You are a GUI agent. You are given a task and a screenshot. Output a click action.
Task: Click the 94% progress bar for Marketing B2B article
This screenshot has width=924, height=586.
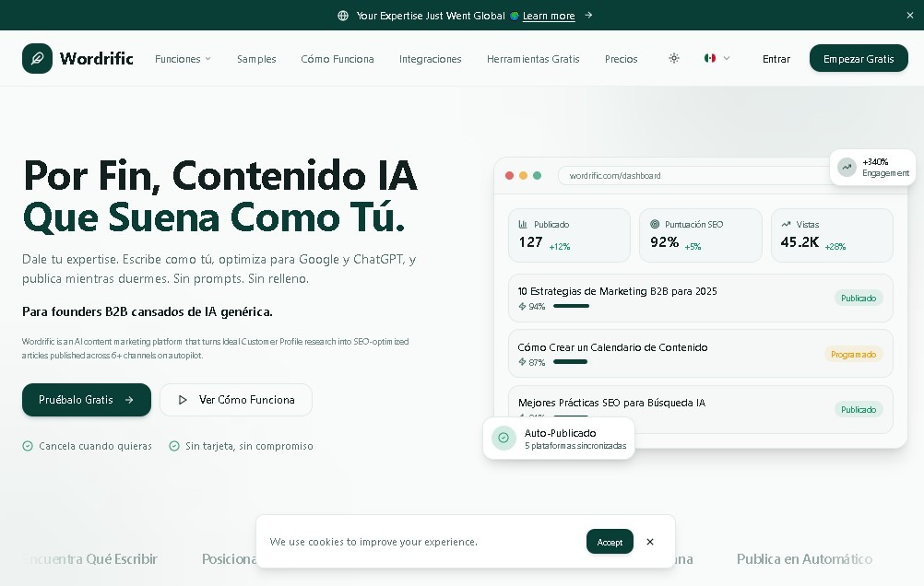[572, 306]
